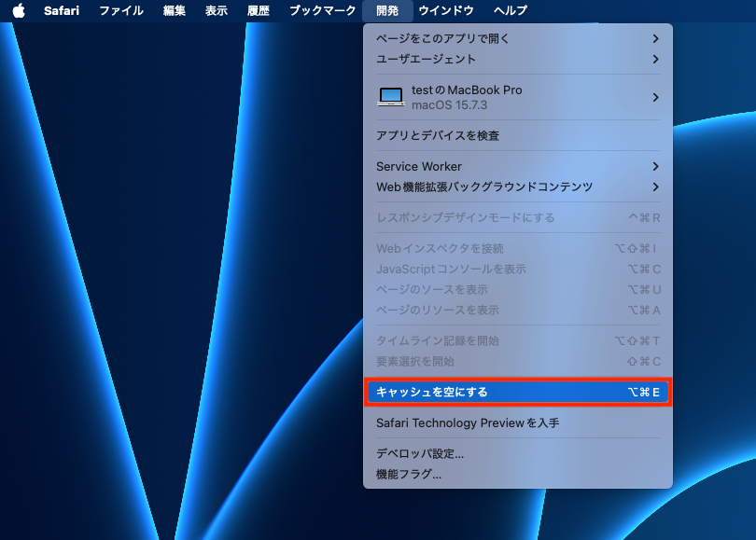Viewport: 756px width, 540px height.
Task: Select タイムライン記録を開始 item
Action: coord(518,341)
